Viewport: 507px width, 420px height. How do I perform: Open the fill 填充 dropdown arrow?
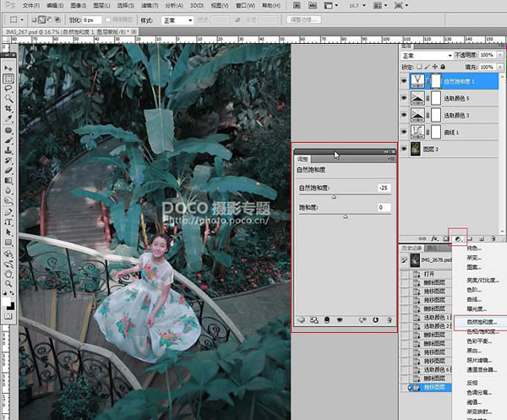tap(500, 67)
